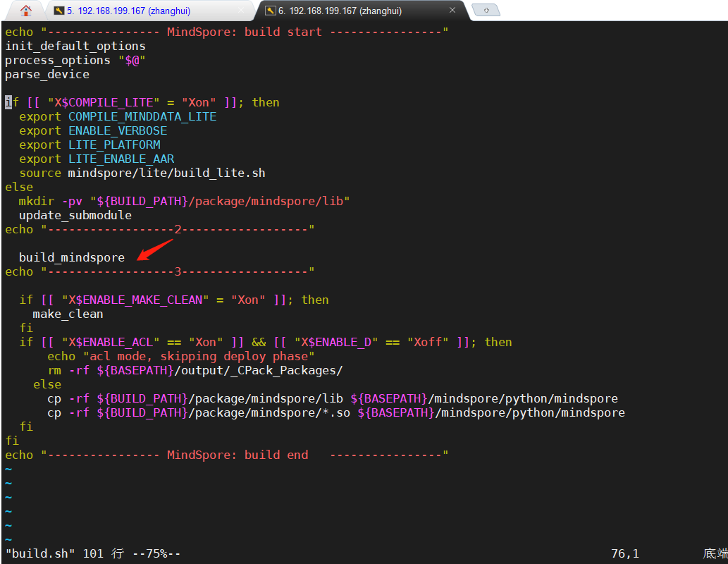Viewport: 728px width, 564px height.
Task: Click 'X$COMPILE_LITE' string
Action: pos(104,102)
